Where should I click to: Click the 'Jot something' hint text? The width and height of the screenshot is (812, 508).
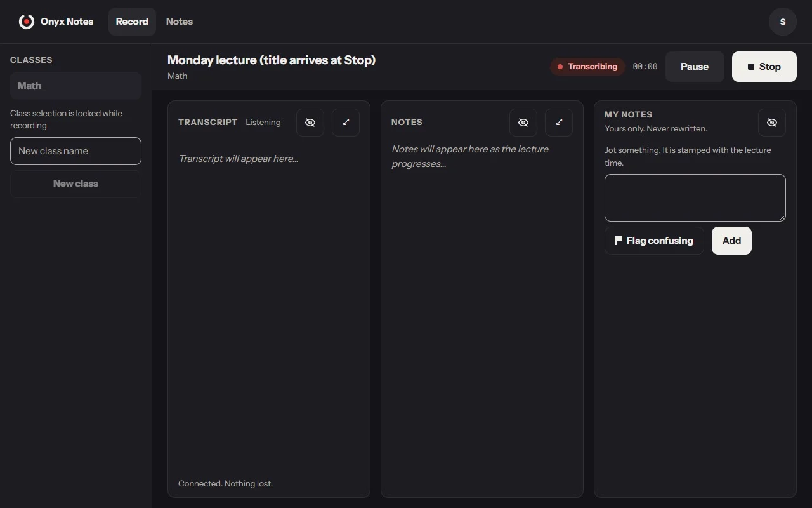pos(688,156)
